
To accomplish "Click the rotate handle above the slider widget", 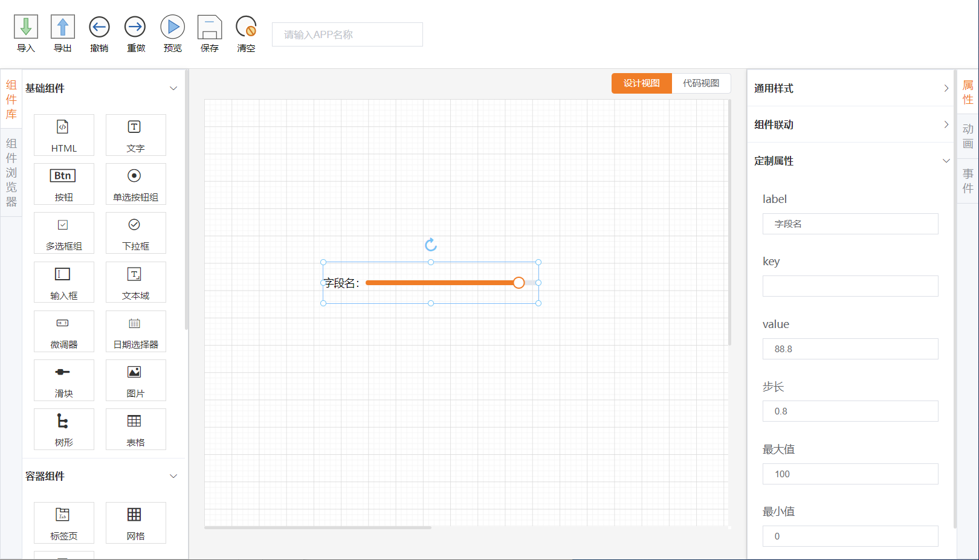I will [431, 245].
